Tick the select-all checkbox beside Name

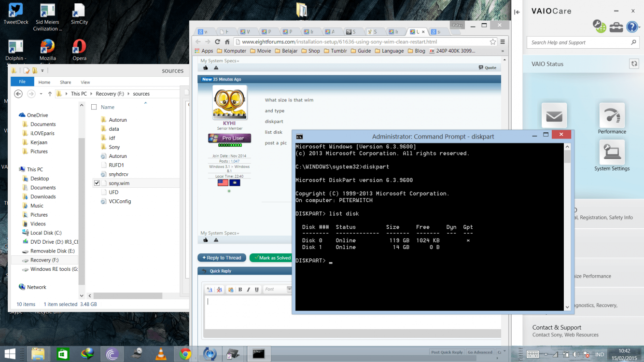point(94,107)
